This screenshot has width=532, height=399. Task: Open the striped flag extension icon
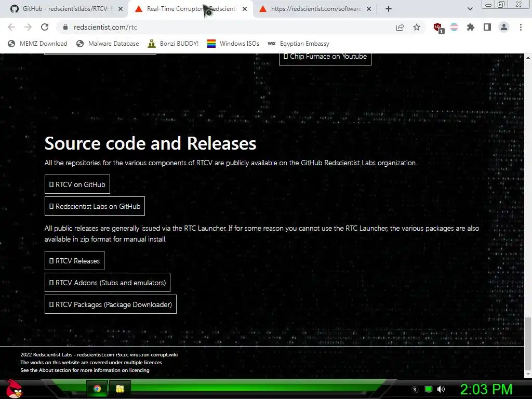point(454,27)
